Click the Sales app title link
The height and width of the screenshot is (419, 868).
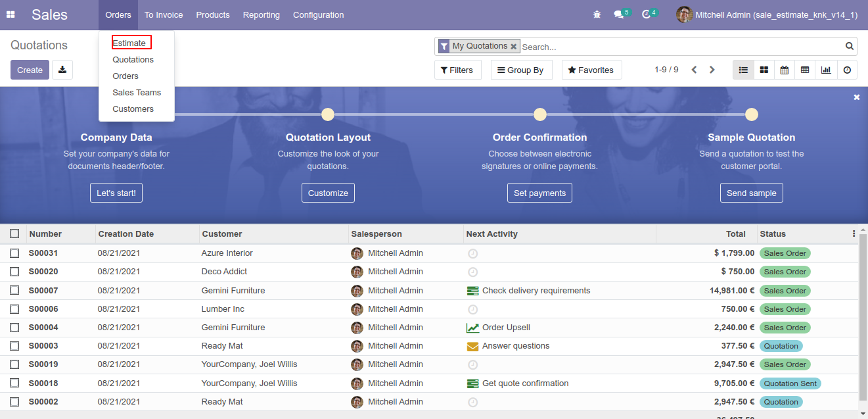pos(50,14)
